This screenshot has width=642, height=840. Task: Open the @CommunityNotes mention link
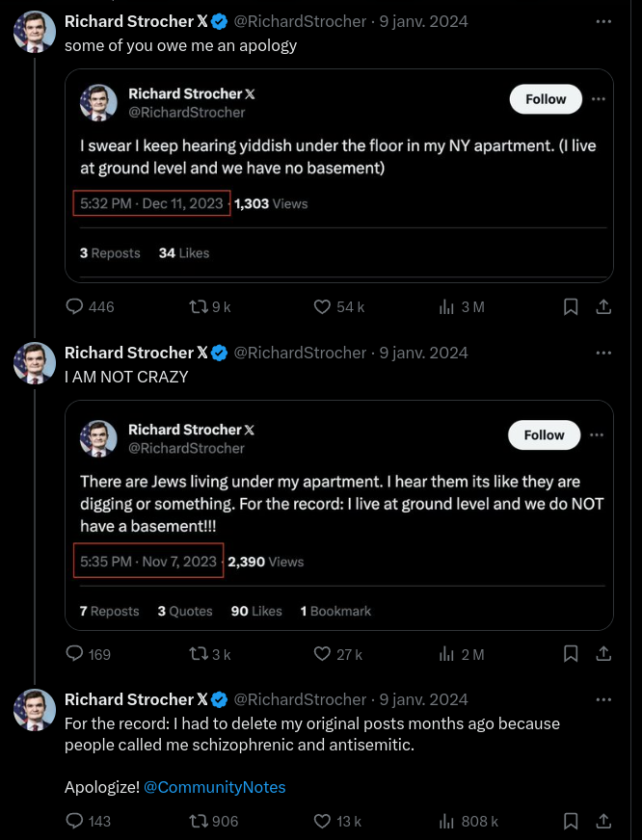(x=214, y=787)
